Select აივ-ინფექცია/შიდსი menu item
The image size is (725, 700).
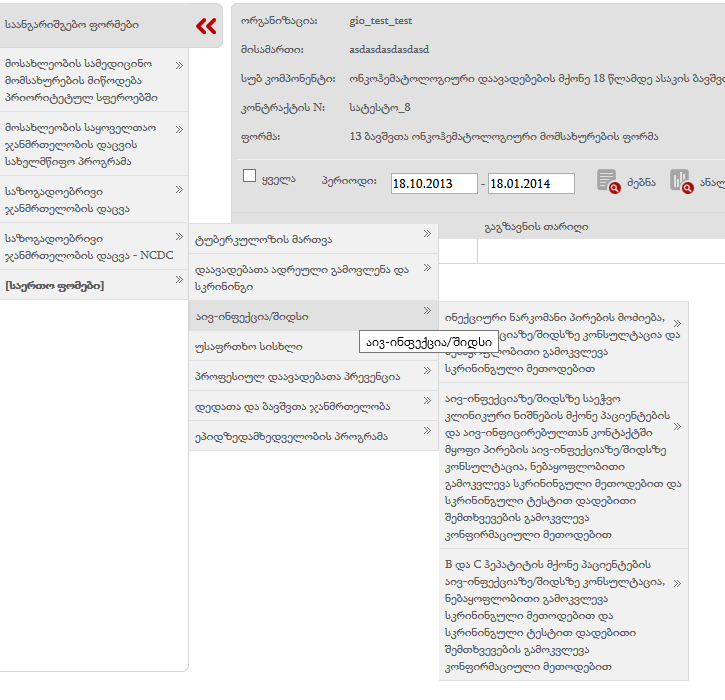tap(252, 316)
